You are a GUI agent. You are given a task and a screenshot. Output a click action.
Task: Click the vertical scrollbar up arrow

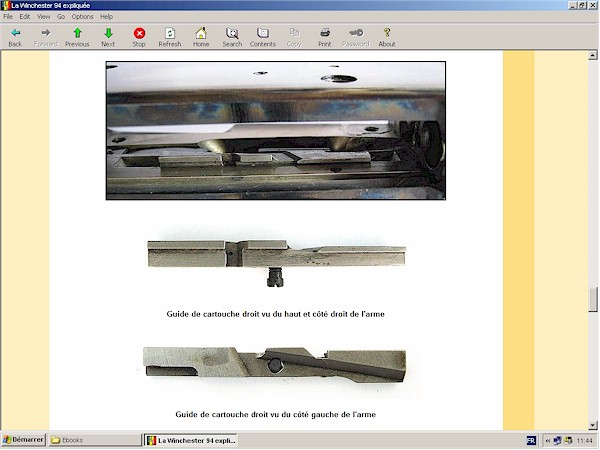pyautogui.click(x=593, y=55)
